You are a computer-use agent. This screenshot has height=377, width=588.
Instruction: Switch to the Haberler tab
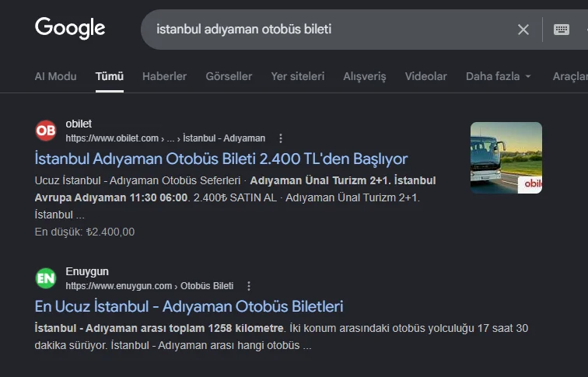pyautogui.click(x=164, y=76)
